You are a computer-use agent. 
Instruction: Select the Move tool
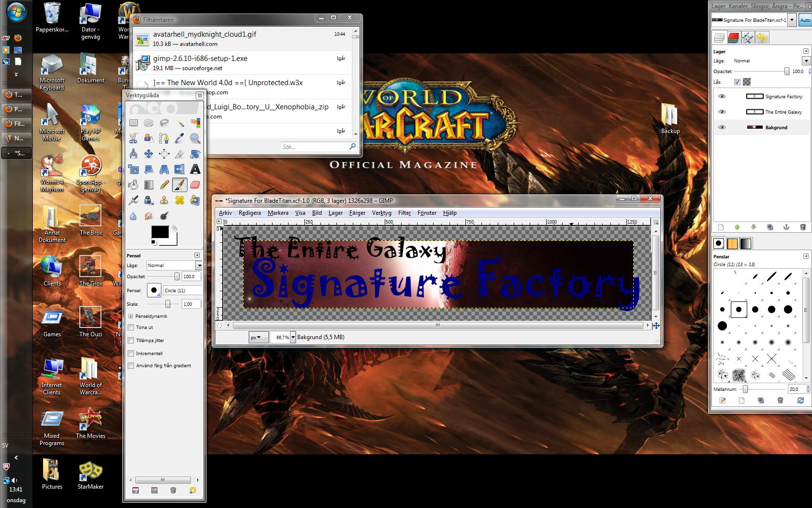[x=149, y=154]
